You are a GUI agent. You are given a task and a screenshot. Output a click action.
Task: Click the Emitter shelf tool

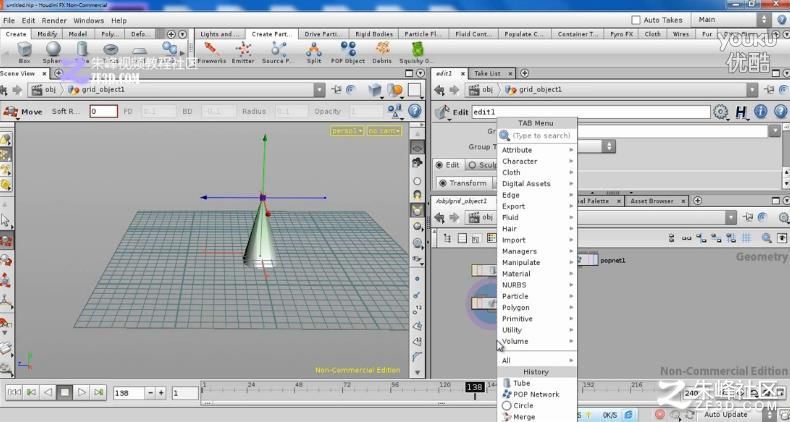[x=243, y=52]
